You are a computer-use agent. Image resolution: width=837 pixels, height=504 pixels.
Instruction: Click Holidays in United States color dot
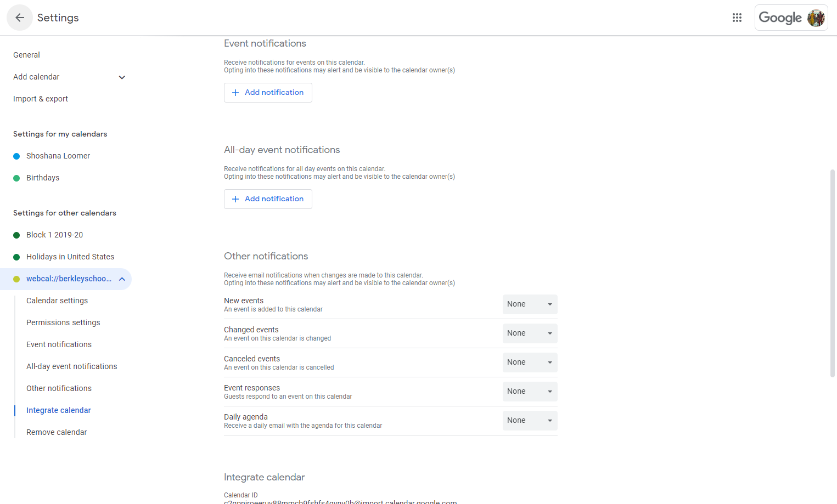click(x=16, y=257)
